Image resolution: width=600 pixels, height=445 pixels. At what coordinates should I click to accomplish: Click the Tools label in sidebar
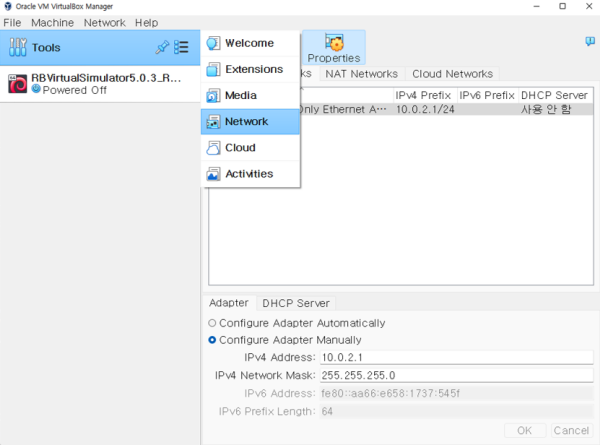(46, 47)
